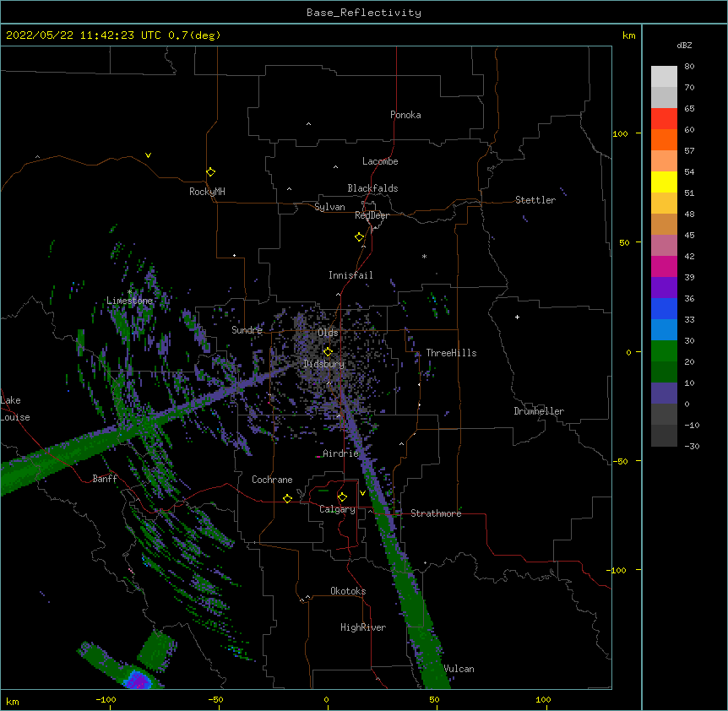Image resolution: width=728 pixels, height=711 pixels.
Task: Click the strong blue-purple echo at bottom left
Action: tap(138, 681)
